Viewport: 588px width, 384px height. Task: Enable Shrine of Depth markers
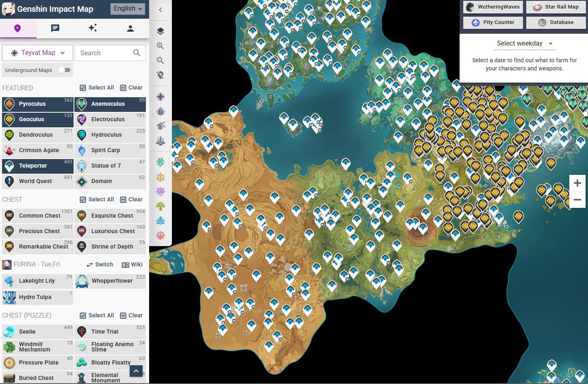click(110, 247)
